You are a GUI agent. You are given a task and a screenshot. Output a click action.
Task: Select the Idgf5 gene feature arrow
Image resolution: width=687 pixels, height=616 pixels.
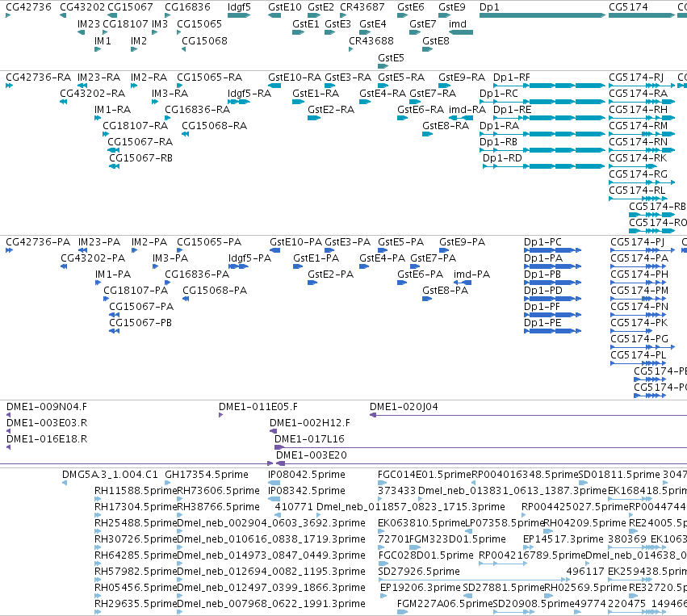[x=239, y=15]
